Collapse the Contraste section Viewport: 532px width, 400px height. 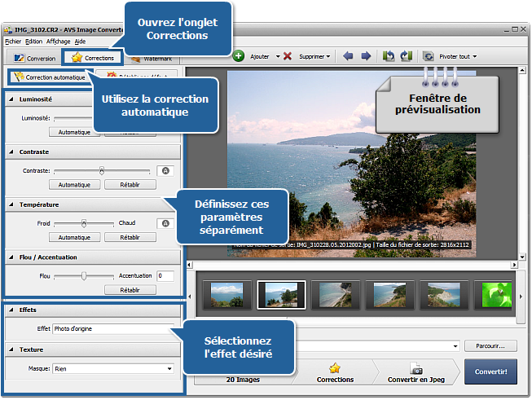(11, 152)
